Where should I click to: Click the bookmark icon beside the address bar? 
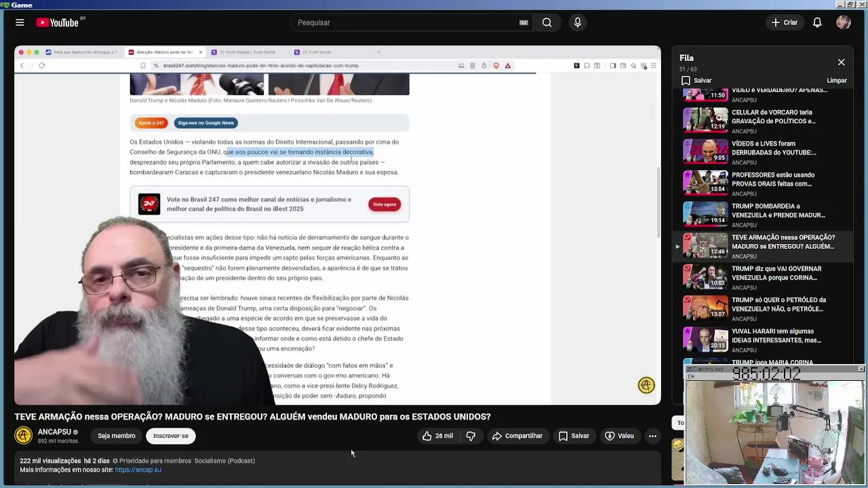point(143,66)
